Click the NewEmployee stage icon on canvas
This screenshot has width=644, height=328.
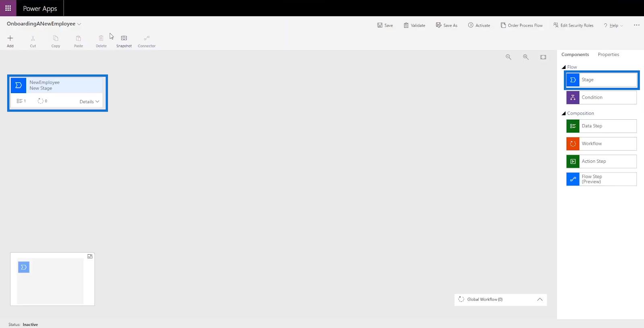(x=19, y=85)
